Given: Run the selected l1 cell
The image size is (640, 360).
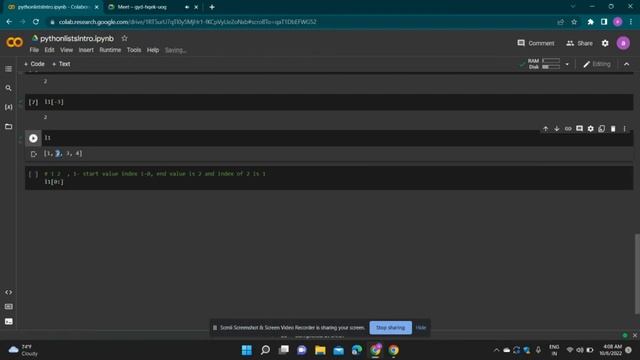Looking at the screenshot, I should click(33, 138).
